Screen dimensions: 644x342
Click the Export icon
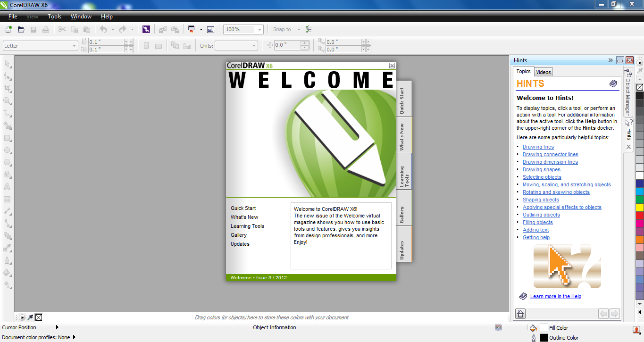point(175,29)
